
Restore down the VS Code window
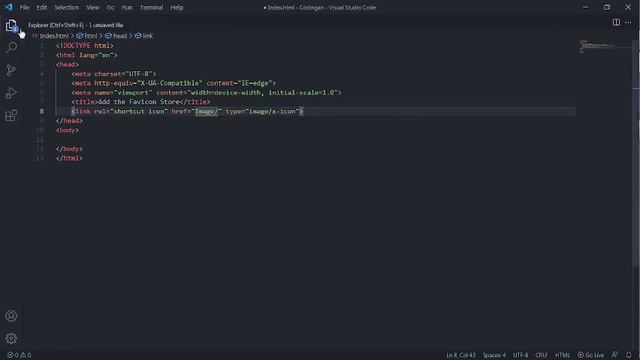point(607,7)
